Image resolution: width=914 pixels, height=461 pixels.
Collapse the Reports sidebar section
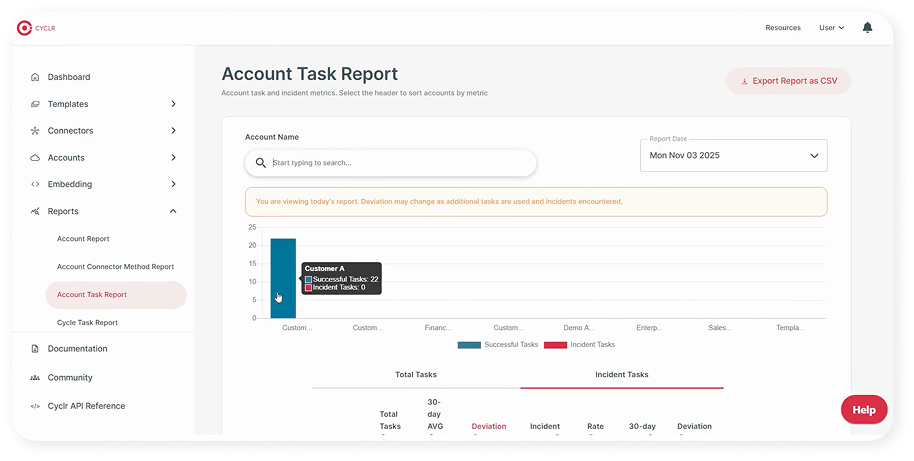point(173,211)
